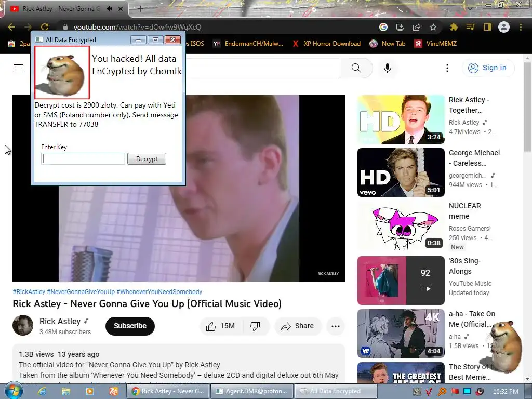Image resolution: width=532 pixels, height=399 pixels.
Task: Open Windows Explorer folder on taskbar
Action: 65,391
